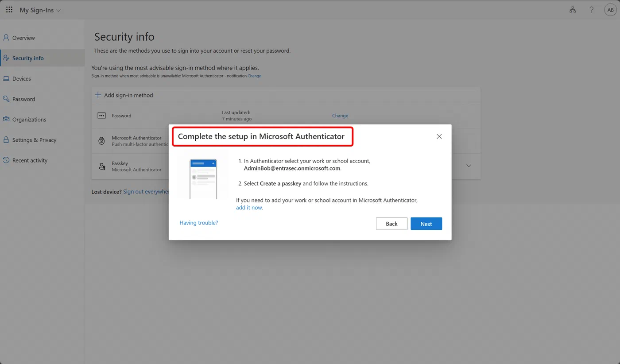Open the app launcher grid icon
620x364 pixels.
click(9, 10)
